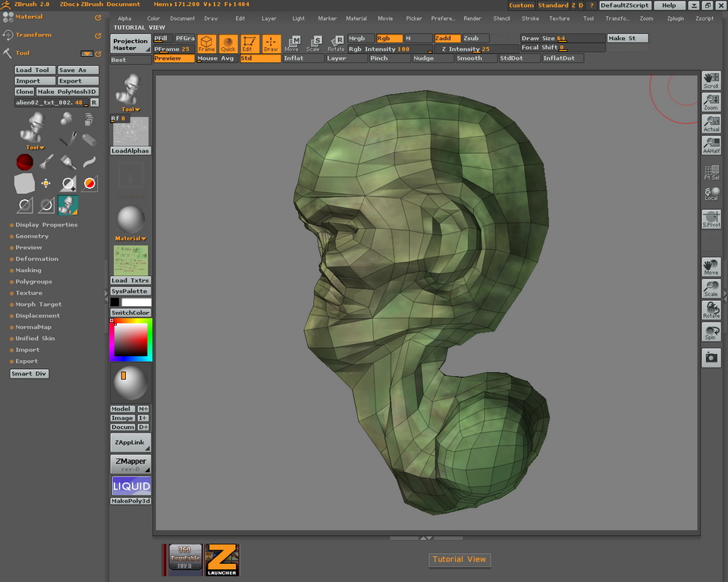Screen dimensions: 728x582
Task: Click the Scroll canvas icon
Action: pyautogui.click(x=711, y=80)
